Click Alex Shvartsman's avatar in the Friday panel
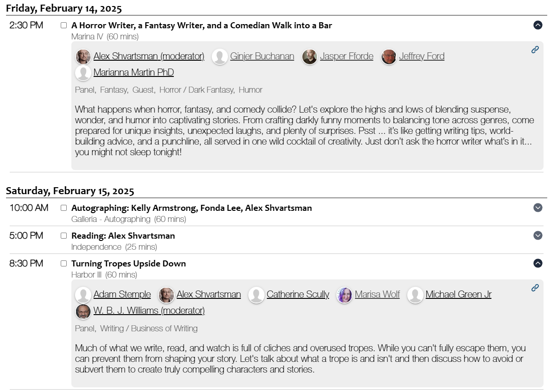Viewport: 550px width, 392px height. coord(83,57)
